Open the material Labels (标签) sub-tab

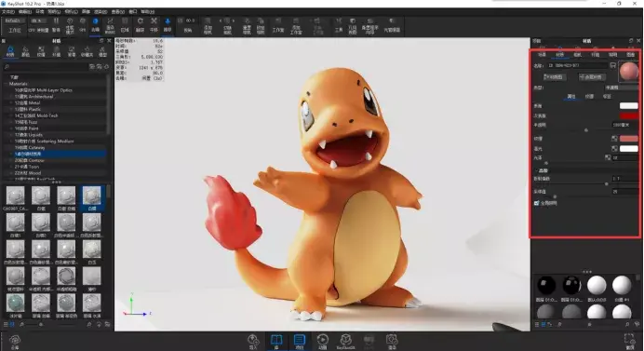point(607,96)
